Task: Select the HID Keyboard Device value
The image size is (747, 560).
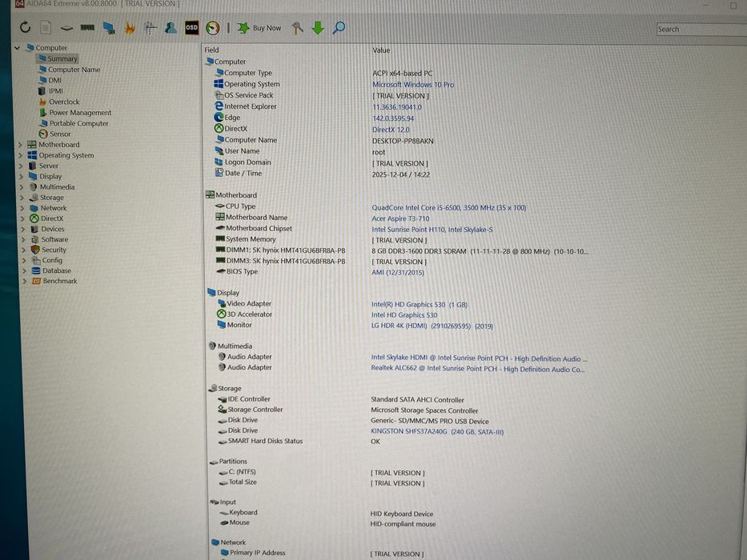Action: click(x=402, y=514)
